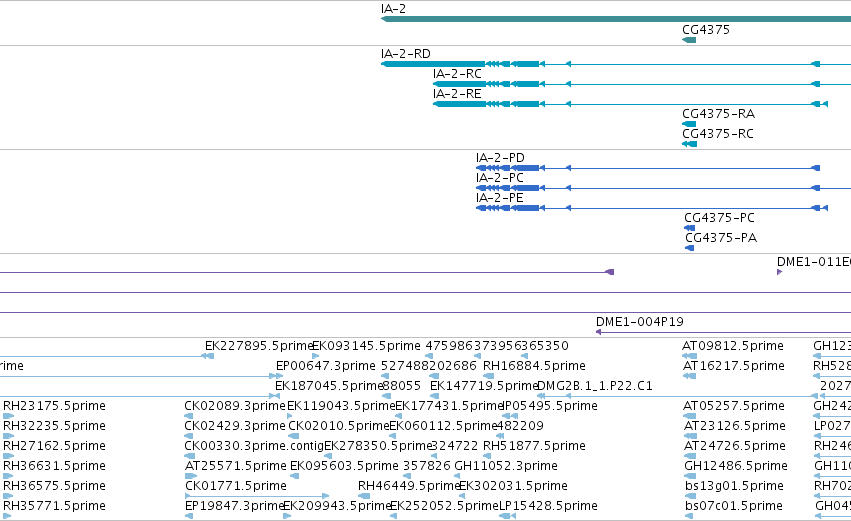Click EST label AT16217.5prime
The width and height of the screenshot is (851, 521).
tap(733, 366)
